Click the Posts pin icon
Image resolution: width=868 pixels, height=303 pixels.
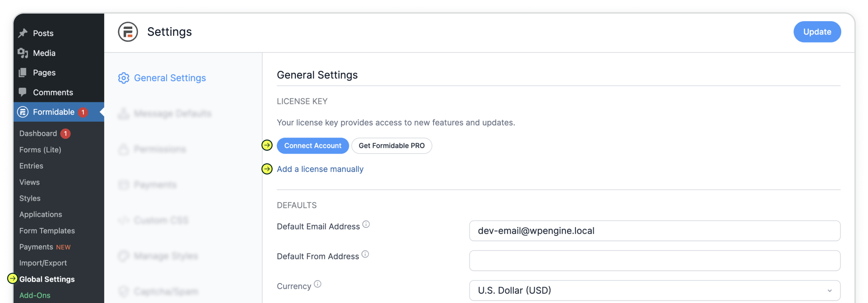(x=23, y=33)
